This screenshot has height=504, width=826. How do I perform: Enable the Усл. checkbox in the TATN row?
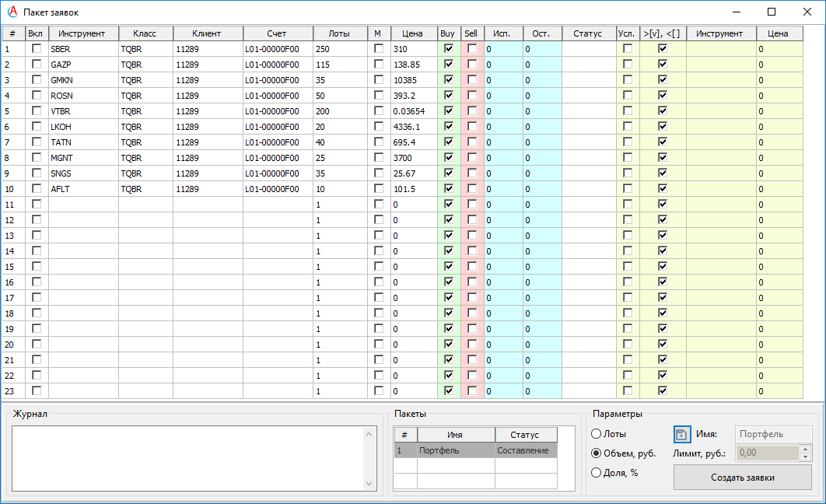(x=628, y=142)
